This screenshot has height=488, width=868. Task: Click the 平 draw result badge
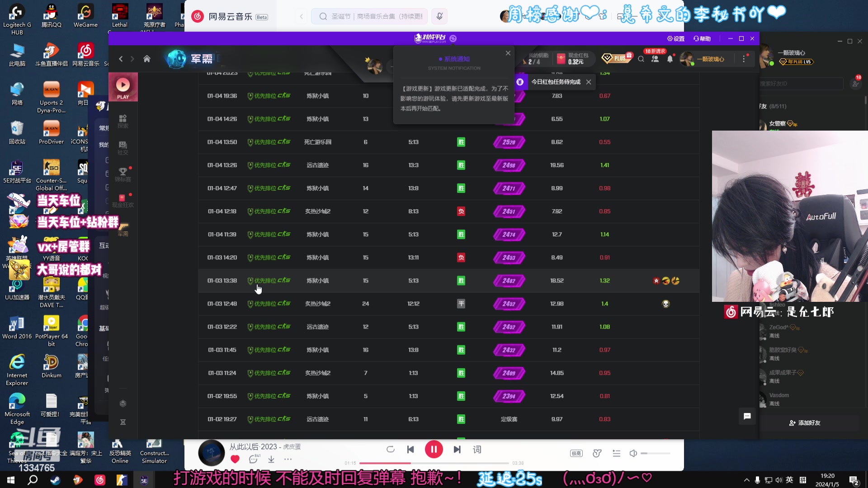(x=461, y=304)
